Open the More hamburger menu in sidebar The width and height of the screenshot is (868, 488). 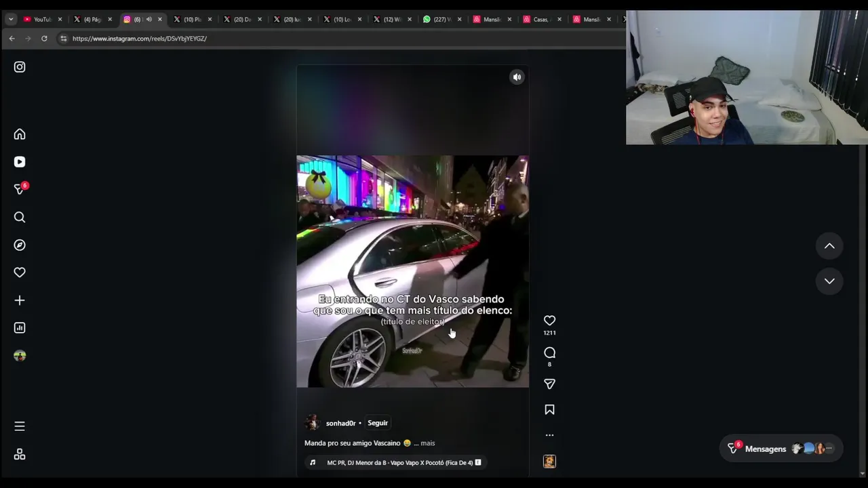[x=20, y=426]
